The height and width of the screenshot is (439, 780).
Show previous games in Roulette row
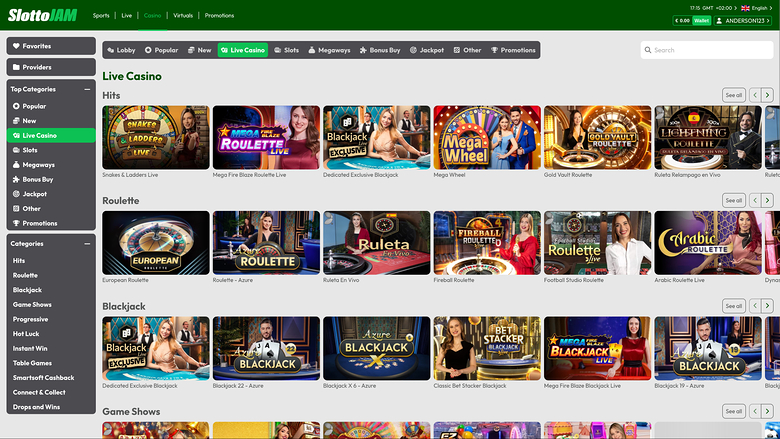(x=755, y=200)
